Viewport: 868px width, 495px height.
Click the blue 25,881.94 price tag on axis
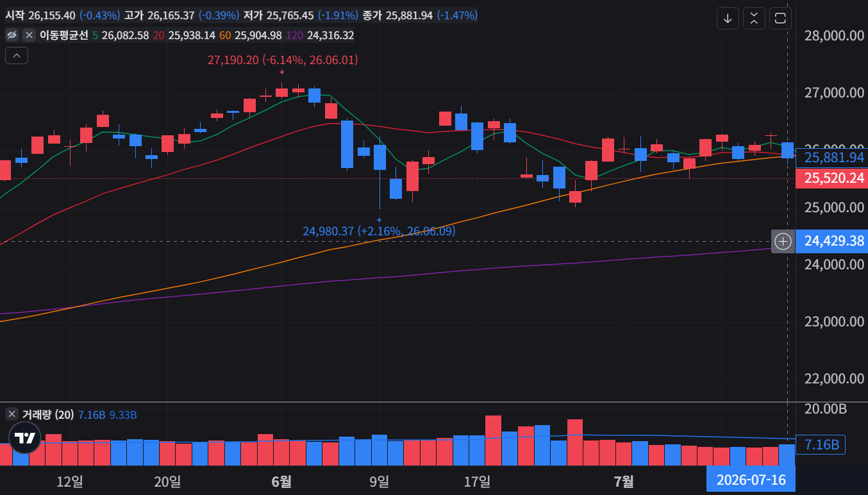pos(831,158)
